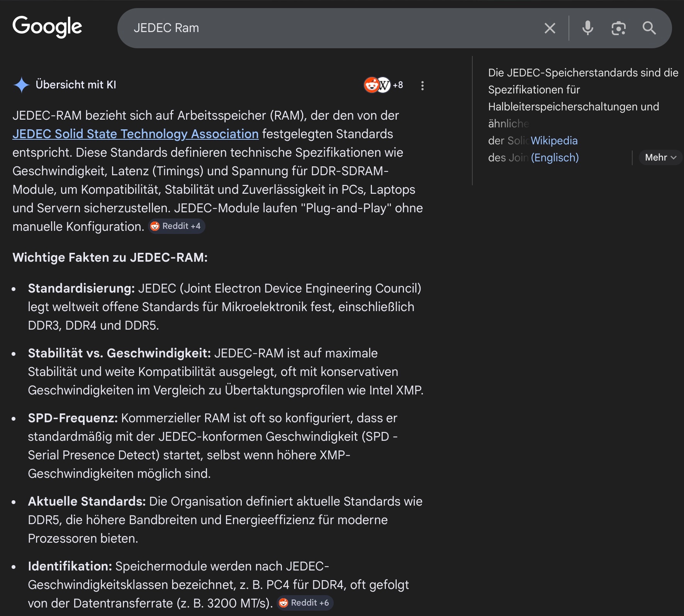Click the 'Standardisierung:' bullet label

click(81, 288)
